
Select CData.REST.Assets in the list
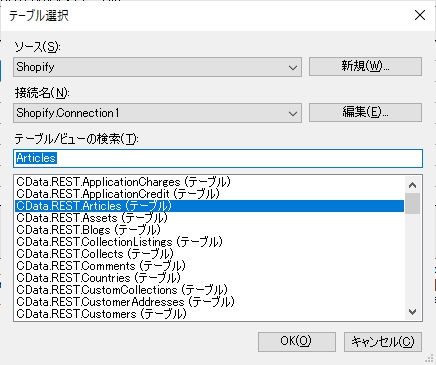pyautogui.click(x=209, y=218)
